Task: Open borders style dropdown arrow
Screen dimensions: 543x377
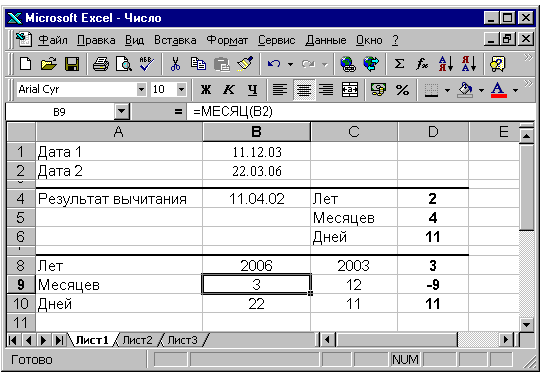Action: (447, 90)
